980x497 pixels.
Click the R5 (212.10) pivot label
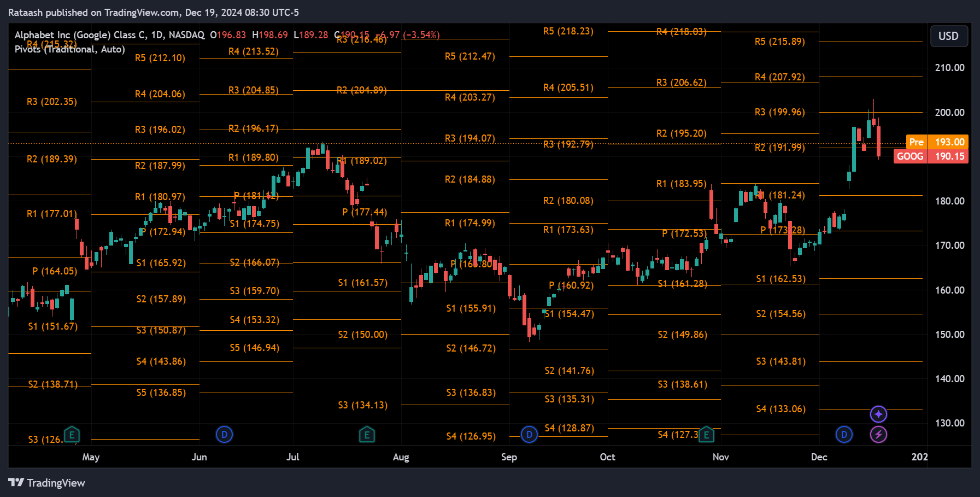coord(160,58)
